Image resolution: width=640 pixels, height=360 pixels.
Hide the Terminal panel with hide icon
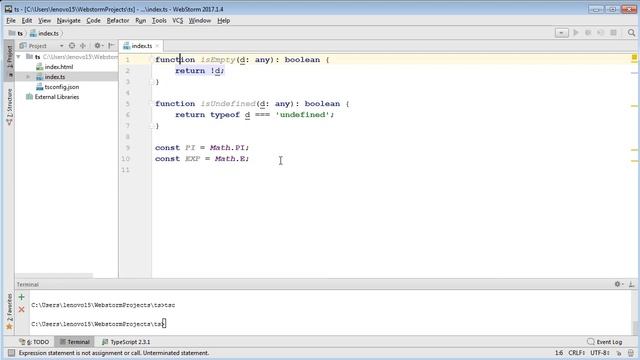[631, 284]
